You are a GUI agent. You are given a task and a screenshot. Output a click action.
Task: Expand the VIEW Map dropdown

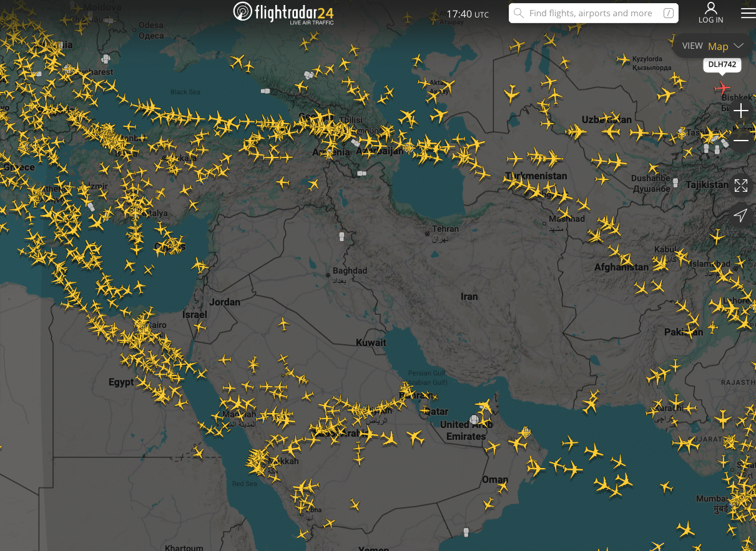[712, 46]
